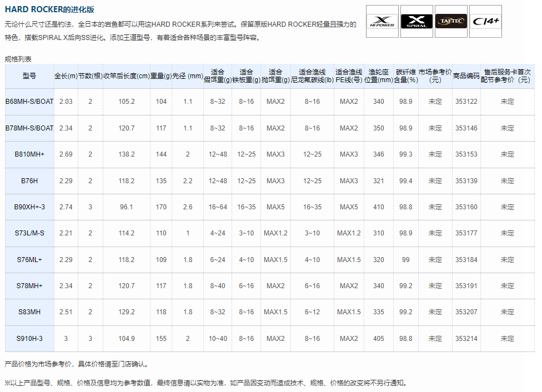Click the 96.1 collapsed length value

127,207
